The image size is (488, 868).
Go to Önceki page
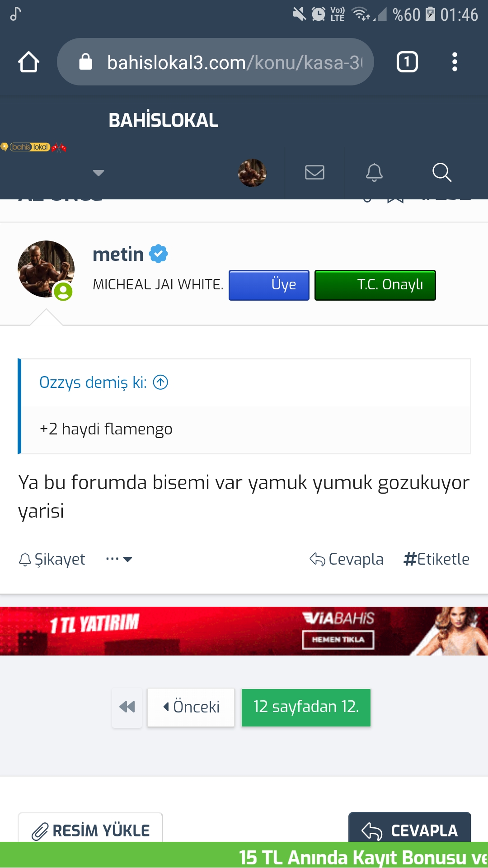(x=191, y=708)
